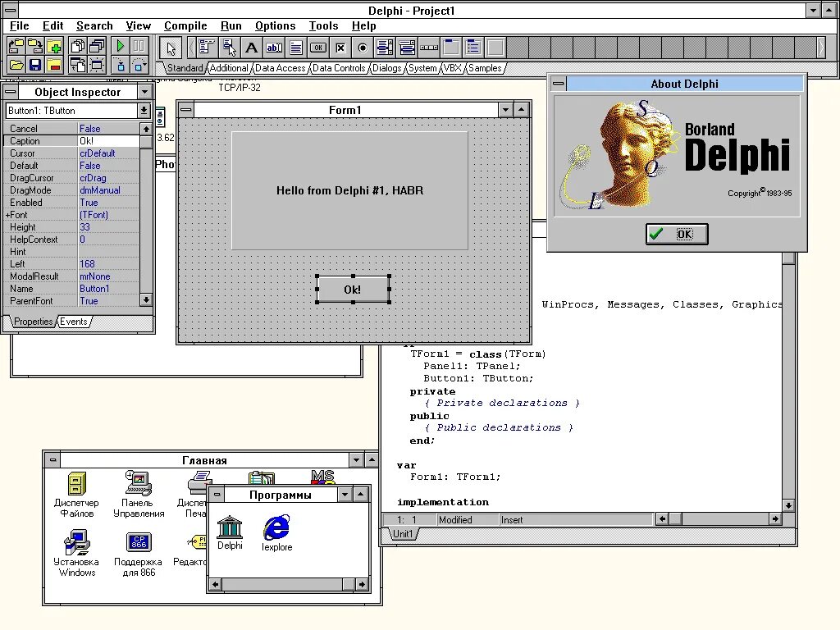Click code editor vertical scroll down arrow

click(788, 505)
